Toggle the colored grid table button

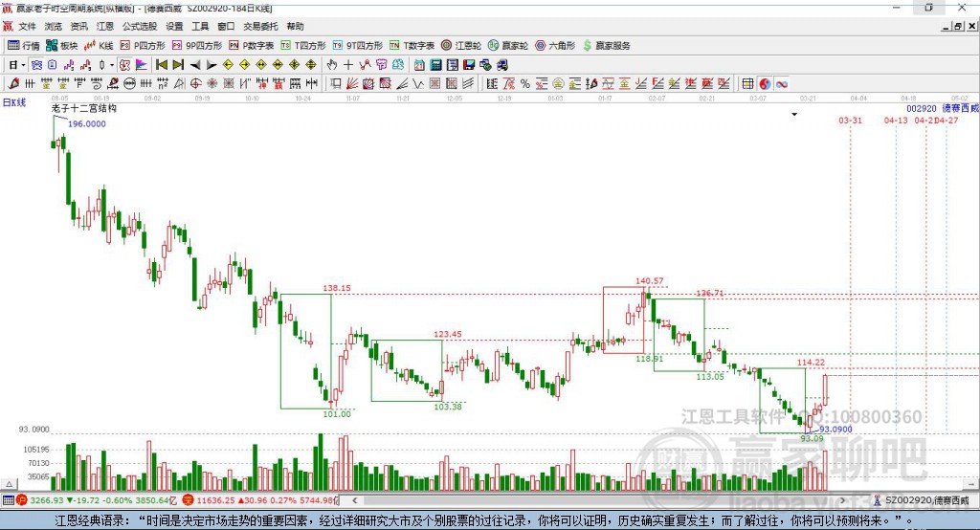coord(747,84)
